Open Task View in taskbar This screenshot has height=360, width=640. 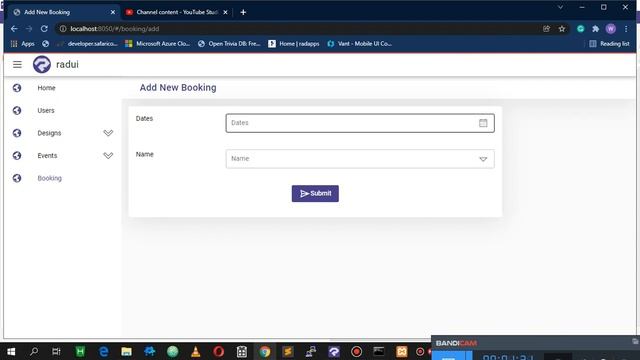coord(56,351)
